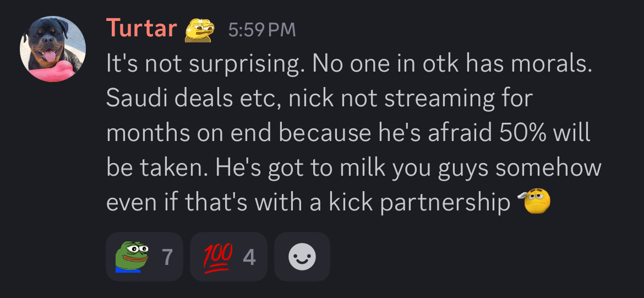The height and width of the screenshot is (298, 644).
Task: Click the count 4 on the 100 reaction
Action: [x=249, y=258]
